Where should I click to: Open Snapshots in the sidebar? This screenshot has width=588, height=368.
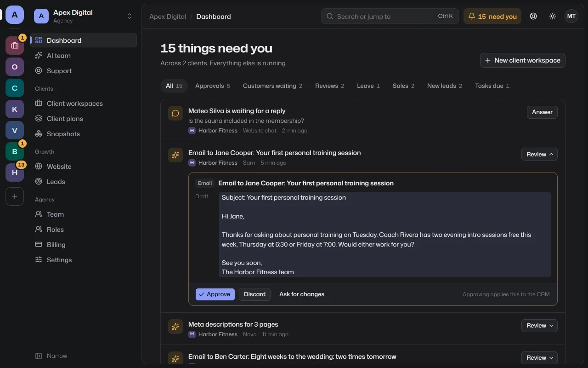tap(84, 134)
